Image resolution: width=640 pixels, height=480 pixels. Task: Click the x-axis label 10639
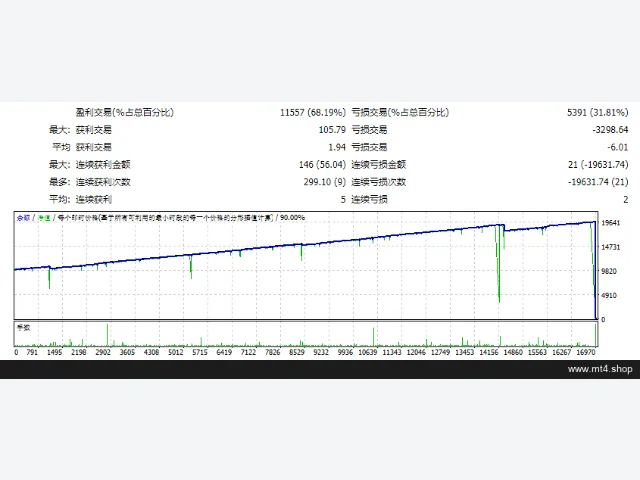368,352
